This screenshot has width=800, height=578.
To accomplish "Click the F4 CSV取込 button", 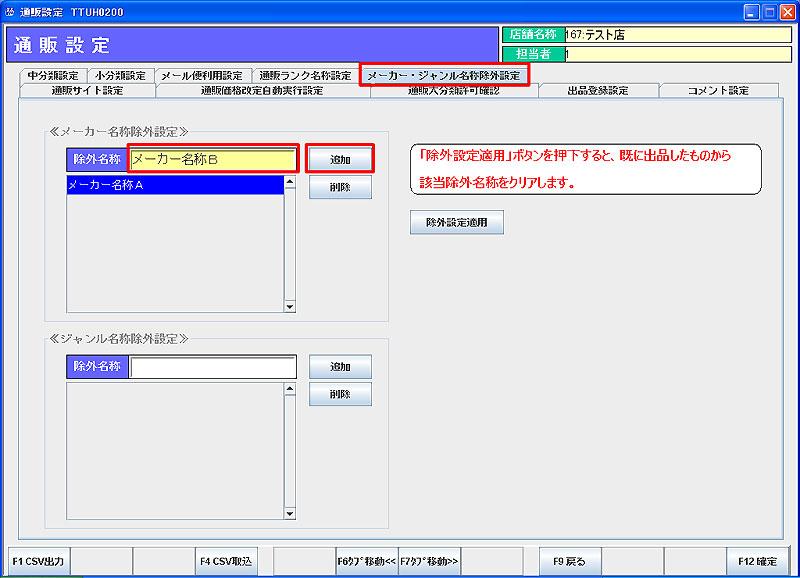I will [x=226, y=561].
